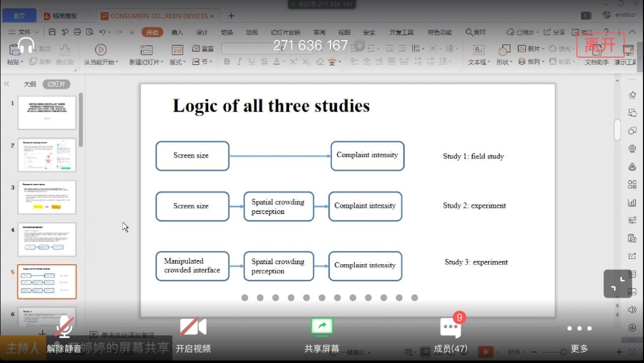644x363 pixels.
Task: Open the Layout dropdown in the ribbon
Action: [x=178, y=62]
